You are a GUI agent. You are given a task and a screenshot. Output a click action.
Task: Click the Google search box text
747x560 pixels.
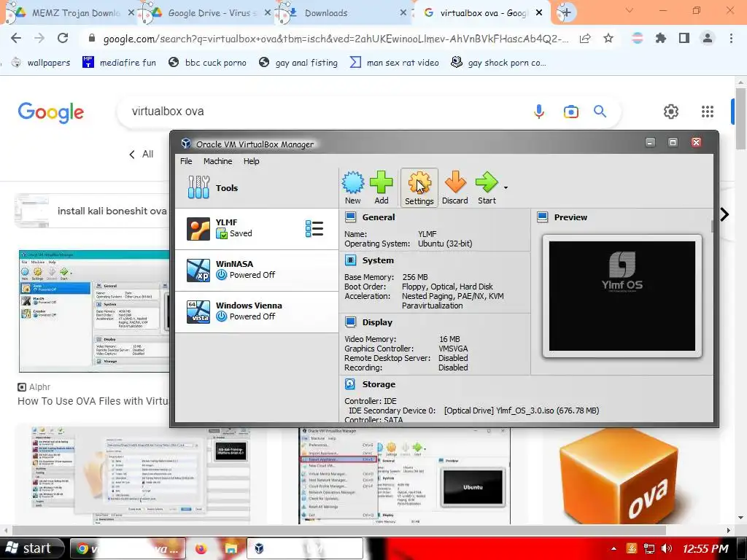168,112
